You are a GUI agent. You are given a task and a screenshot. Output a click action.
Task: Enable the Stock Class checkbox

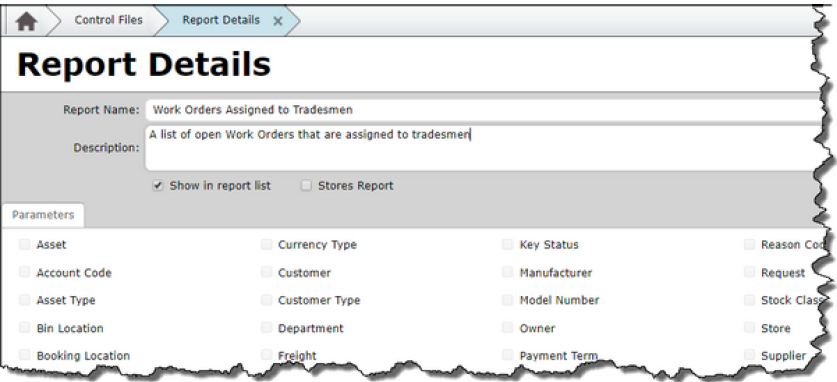(750, 300)
